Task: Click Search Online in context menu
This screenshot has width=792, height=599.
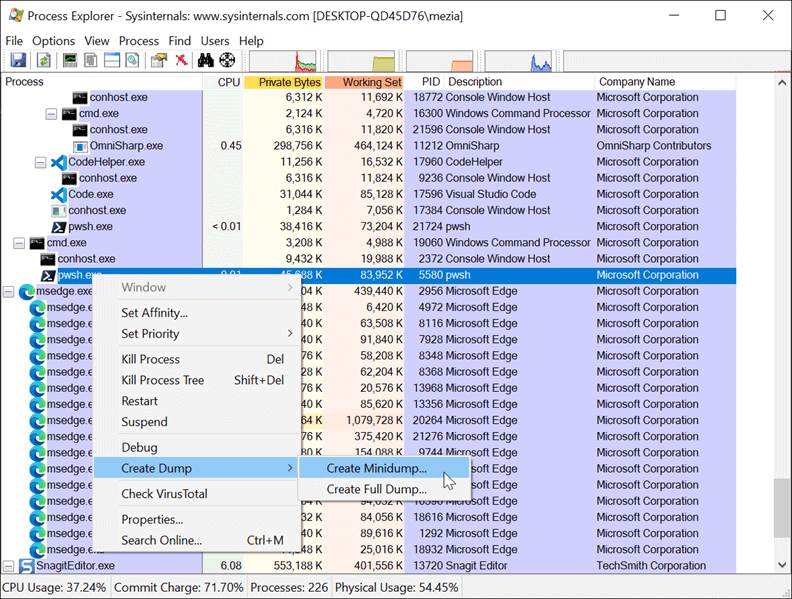Action: point(161,541)
